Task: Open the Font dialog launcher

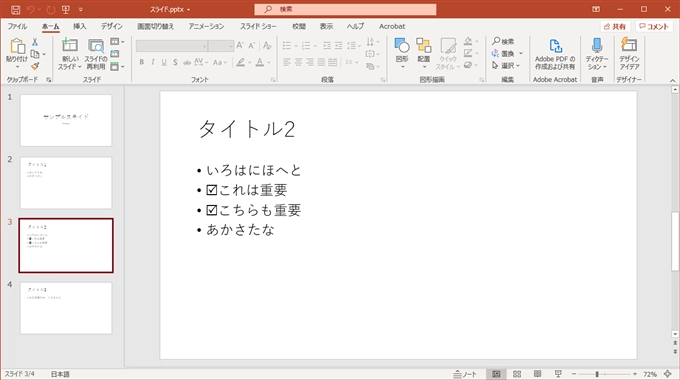Action: [273, 80]
